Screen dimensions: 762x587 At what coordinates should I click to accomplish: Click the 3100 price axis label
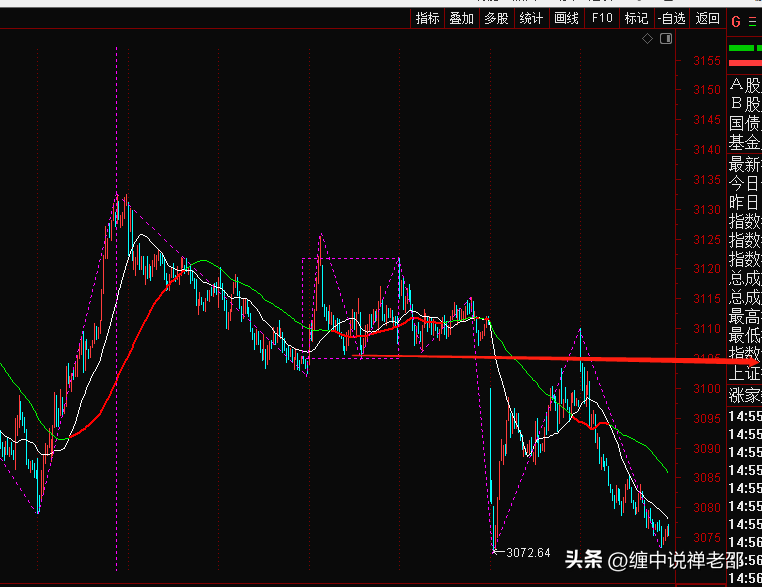(x=707, y=389)
